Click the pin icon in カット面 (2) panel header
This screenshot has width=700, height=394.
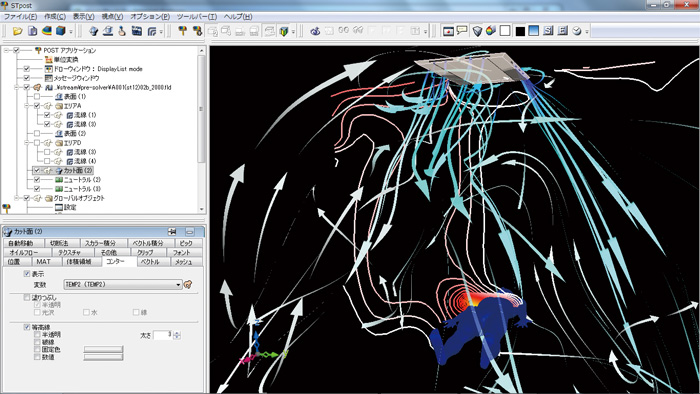172,232
